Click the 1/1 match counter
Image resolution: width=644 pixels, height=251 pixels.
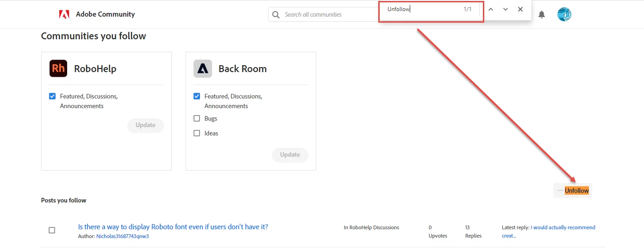click(468, 9)
